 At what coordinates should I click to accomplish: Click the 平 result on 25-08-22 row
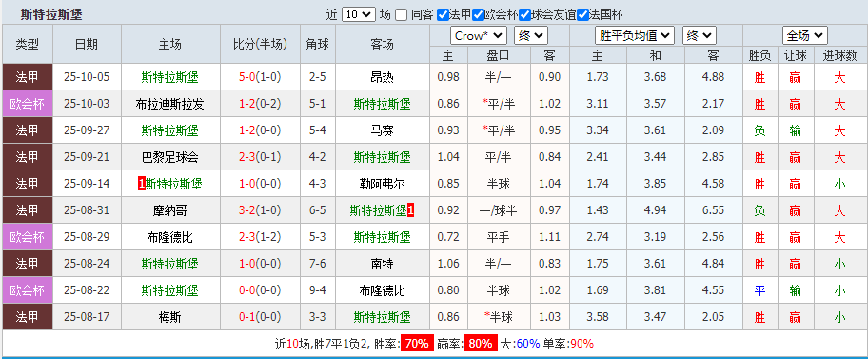[760, 290]
